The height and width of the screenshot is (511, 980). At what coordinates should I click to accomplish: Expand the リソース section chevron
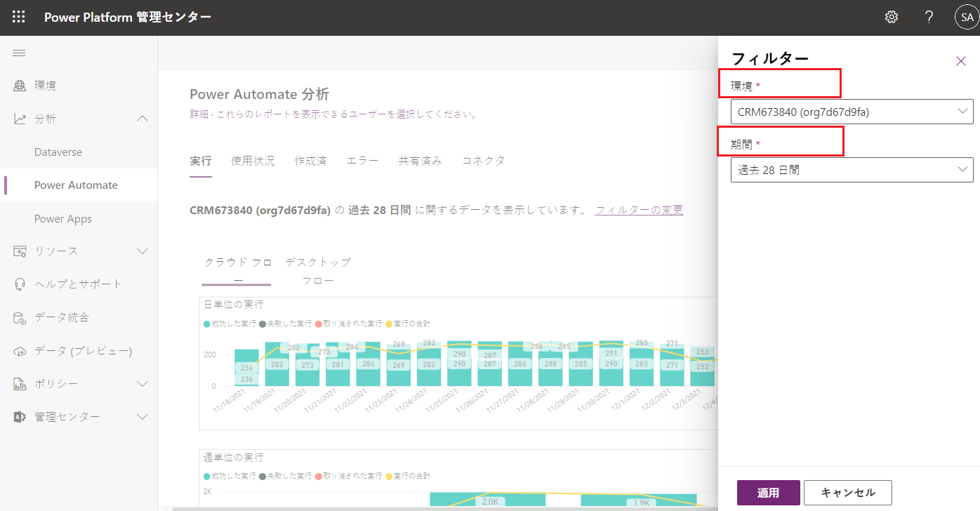pyautogui.click(x=143, y=251)
